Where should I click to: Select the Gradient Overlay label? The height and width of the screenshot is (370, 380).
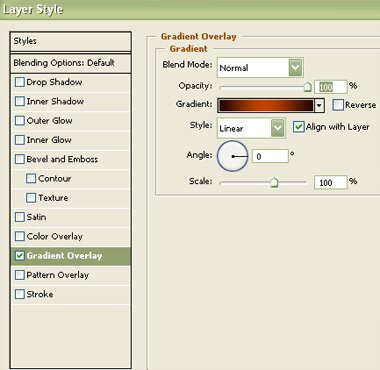coord(64,256)
